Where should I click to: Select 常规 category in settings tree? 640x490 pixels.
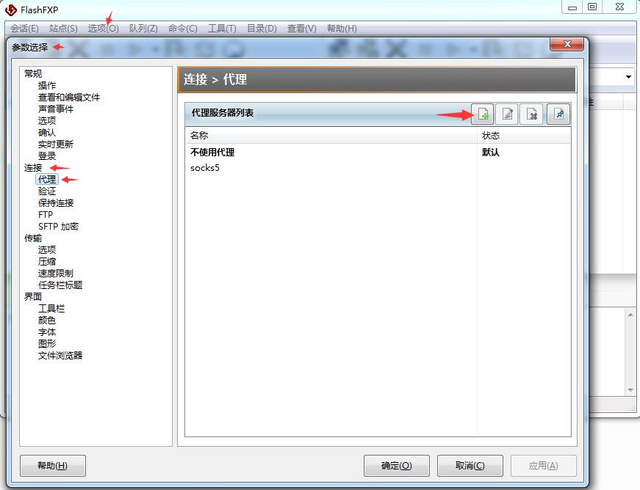tap(33, 74)
